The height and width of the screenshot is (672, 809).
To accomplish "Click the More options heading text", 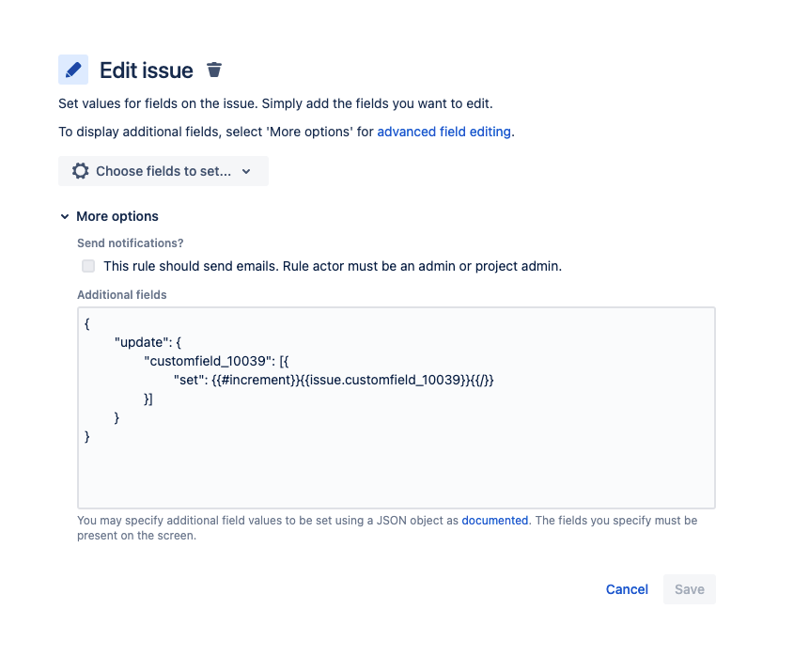I will (117, 216).
